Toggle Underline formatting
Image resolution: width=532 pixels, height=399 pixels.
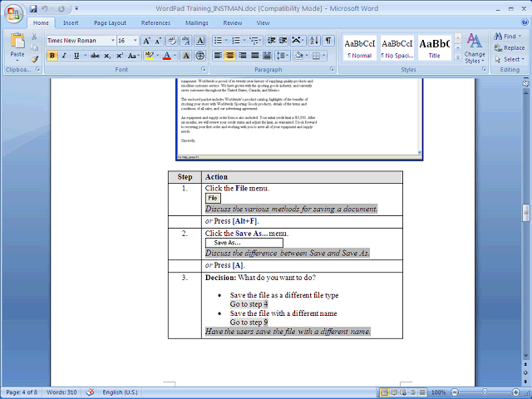pyautogui.click(x=76, y=56)
